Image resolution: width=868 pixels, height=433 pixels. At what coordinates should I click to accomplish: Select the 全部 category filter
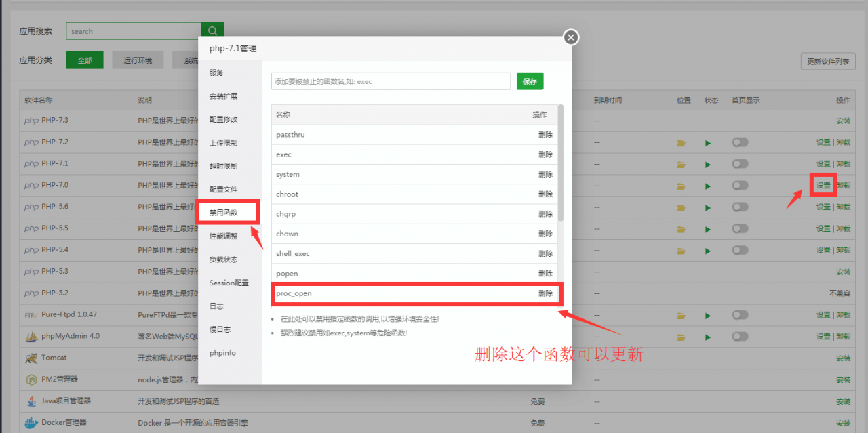84,60
